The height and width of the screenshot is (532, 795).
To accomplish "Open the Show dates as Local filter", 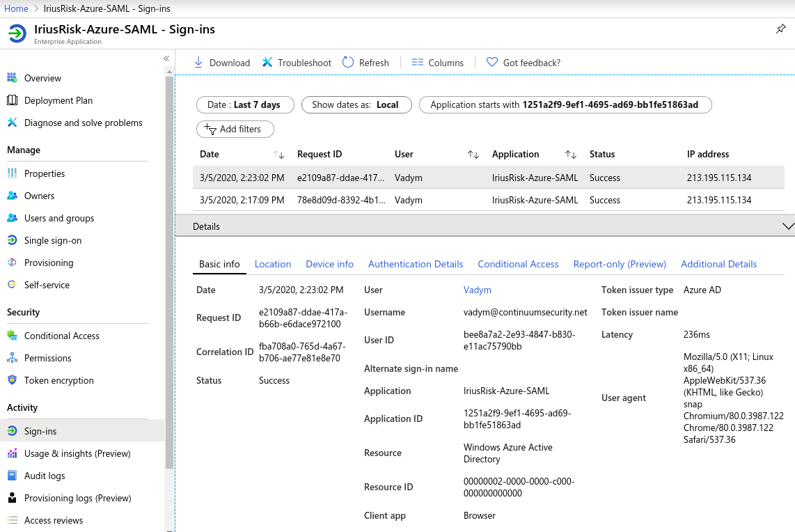I will pos(356,105).
